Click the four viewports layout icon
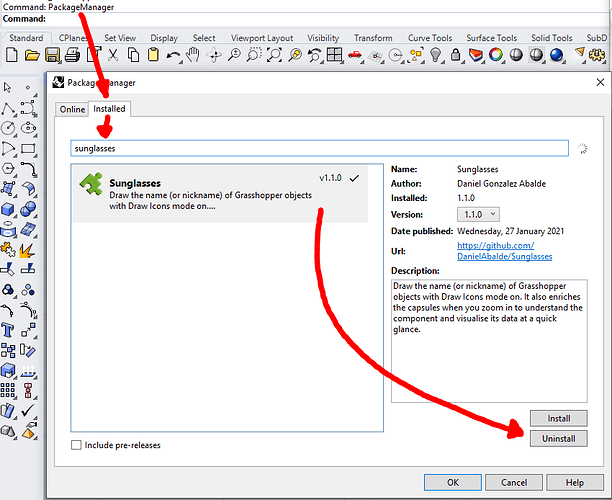 click(x=334, y=55)
